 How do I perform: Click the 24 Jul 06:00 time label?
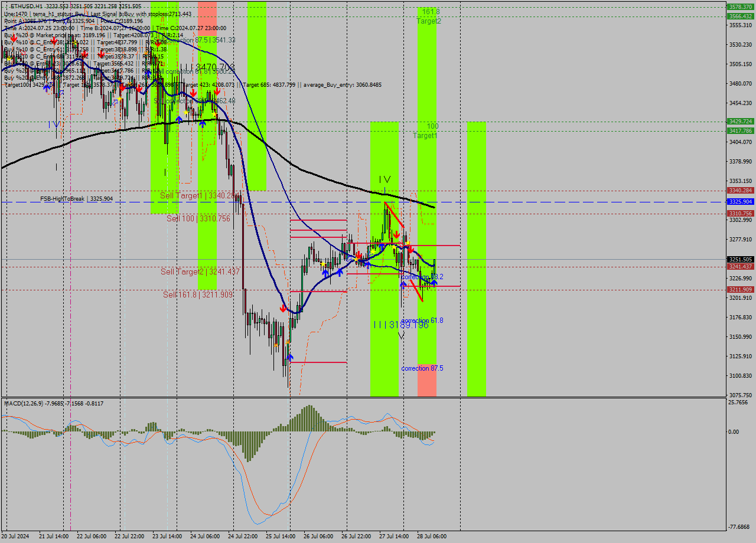tap(204, 537)
